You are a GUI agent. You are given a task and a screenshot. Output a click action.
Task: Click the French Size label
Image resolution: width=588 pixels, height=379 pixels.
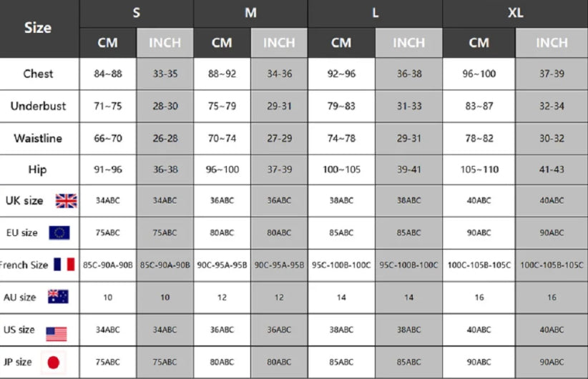(24, 265)
